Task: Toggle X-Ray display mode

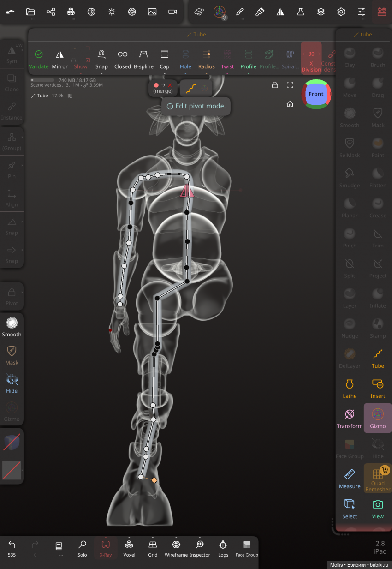Action: click(106, 548)
